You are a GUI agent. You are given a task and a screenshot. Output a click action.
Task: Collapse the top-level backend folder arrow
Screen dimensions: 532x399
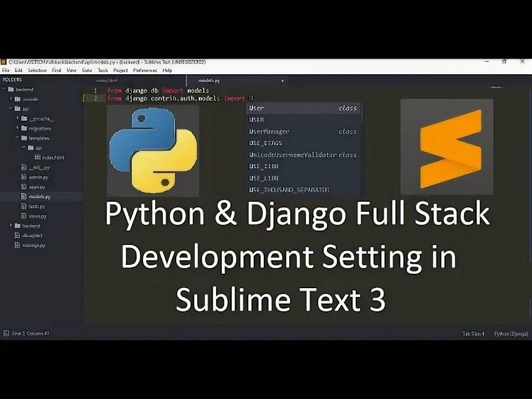[4, 89]
